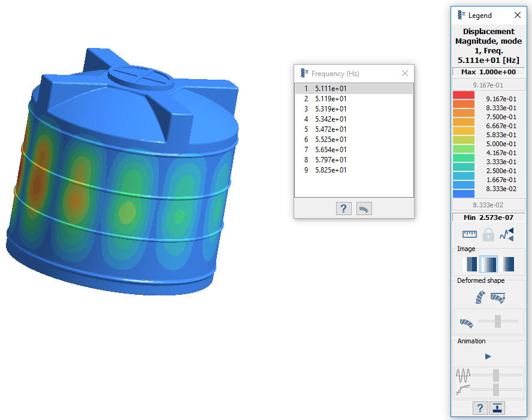Click the ruler scale icon in Legend
Viewport: 532px width, 420px height.
click(x=469, y=234)
